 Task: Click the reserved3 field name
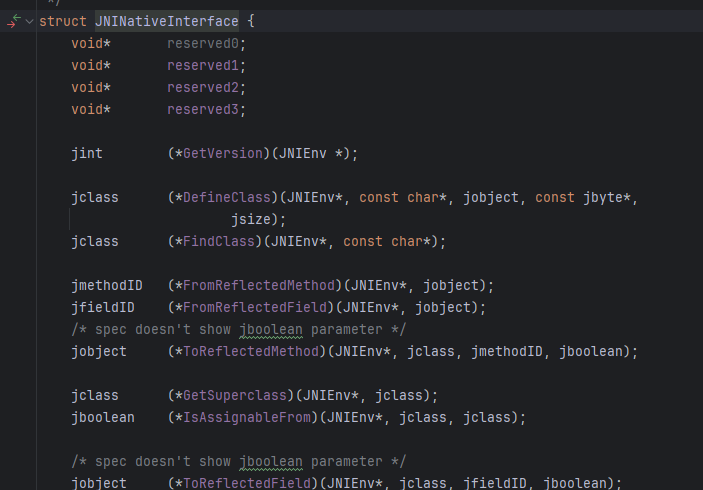click(206, 109)
